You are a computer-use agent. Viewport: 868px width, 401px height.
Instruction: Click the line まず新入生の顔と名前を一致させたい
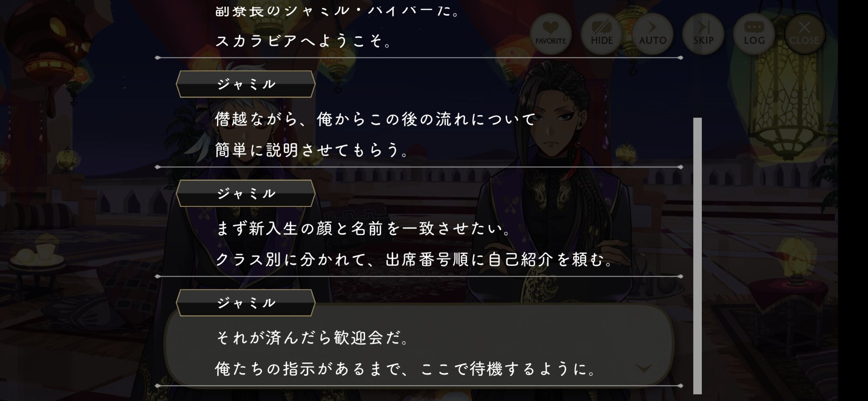[363, 229]
